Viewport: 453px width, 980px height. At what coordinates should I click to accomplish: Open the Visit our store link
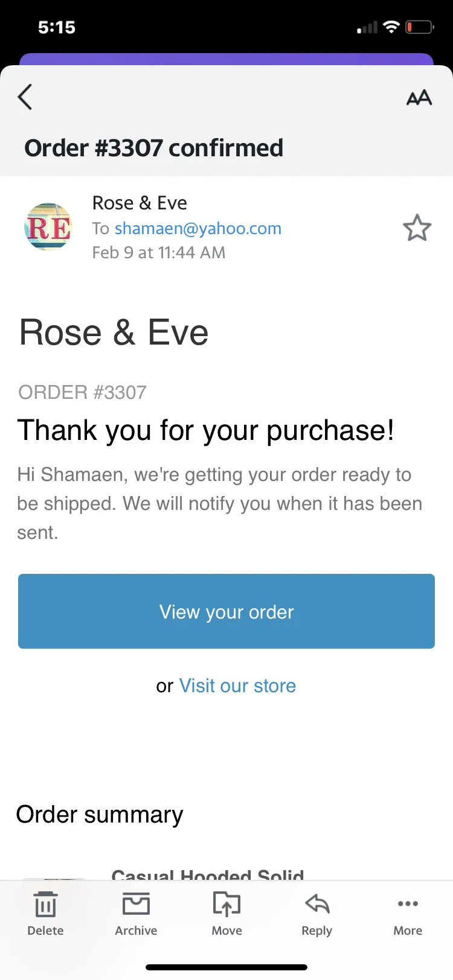237,686
